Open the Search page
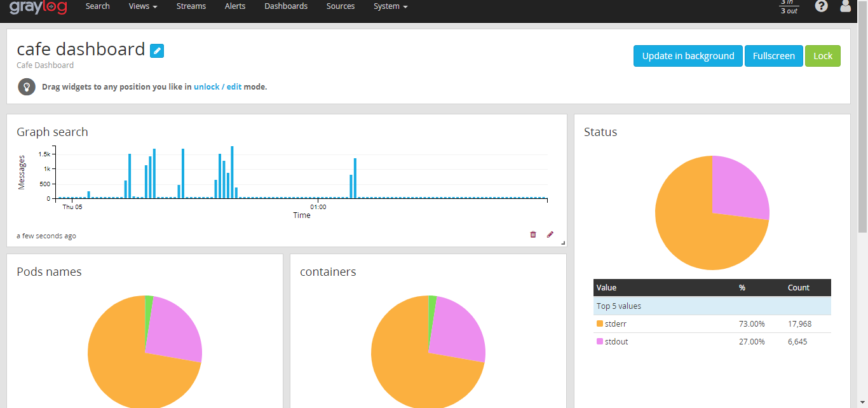The height and width of the screenshot is (408, 868). point(98,6)
